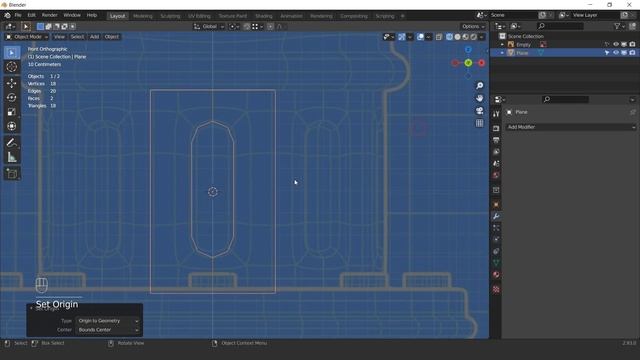Screen dimensions: 640x360
Task: Open the Render properties tab
Action: click(x=496, y=129)
